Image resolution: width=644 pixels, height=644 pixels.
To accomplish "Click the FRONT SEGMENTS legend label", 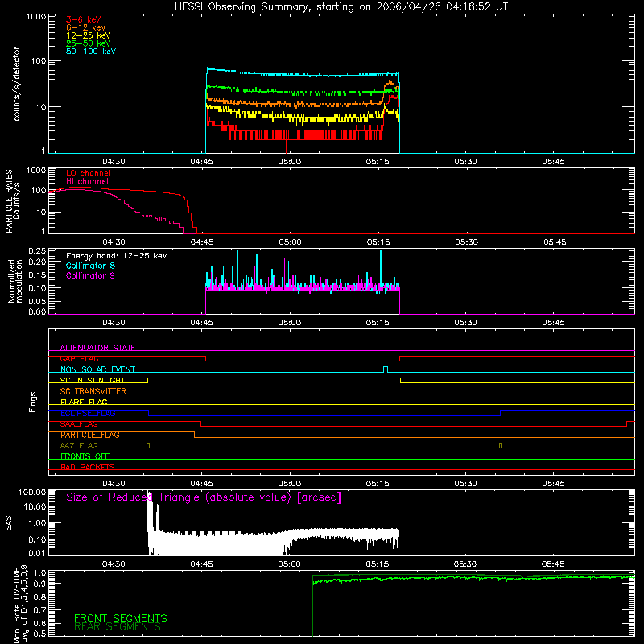I will click(120, 618).
